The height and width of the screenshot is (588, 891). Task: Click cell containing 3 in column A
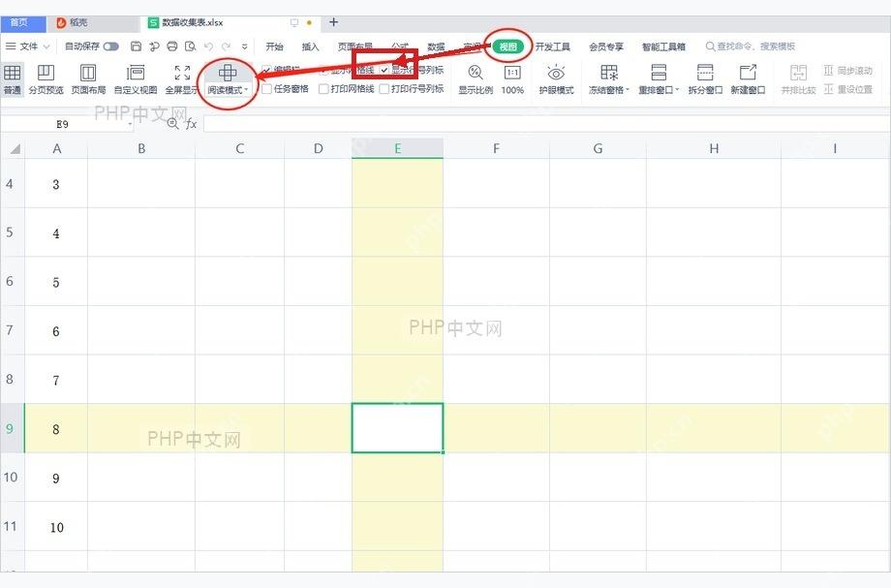pyautogui.click(x=56, y=184)
